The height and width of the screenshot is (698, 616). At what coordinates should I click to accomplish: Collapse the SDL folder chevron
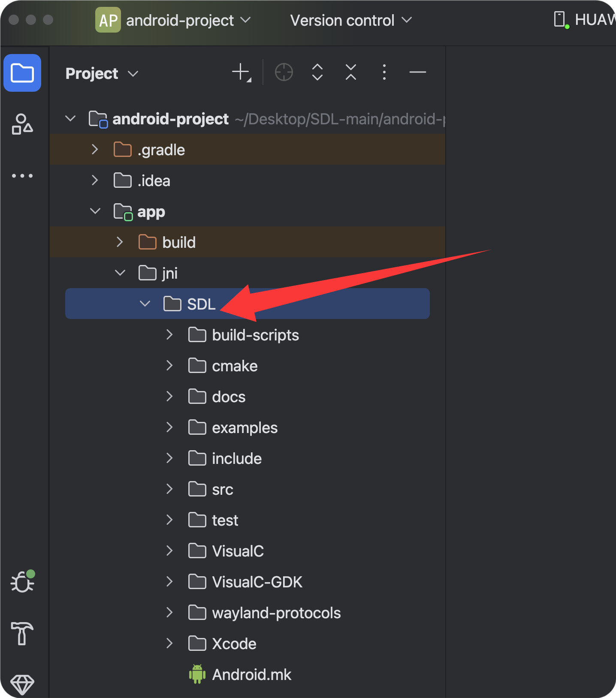tap(145, 304)
